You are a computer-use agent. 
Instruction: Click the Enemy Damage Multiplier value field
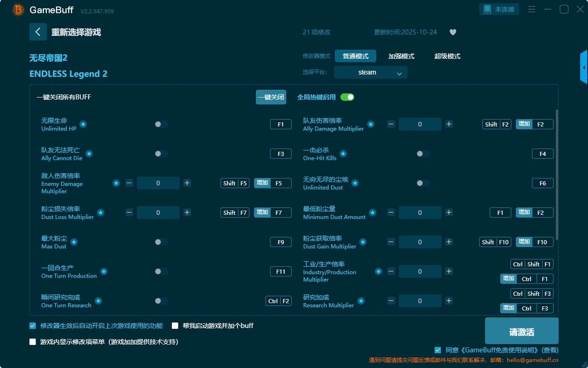coord(158,183)
